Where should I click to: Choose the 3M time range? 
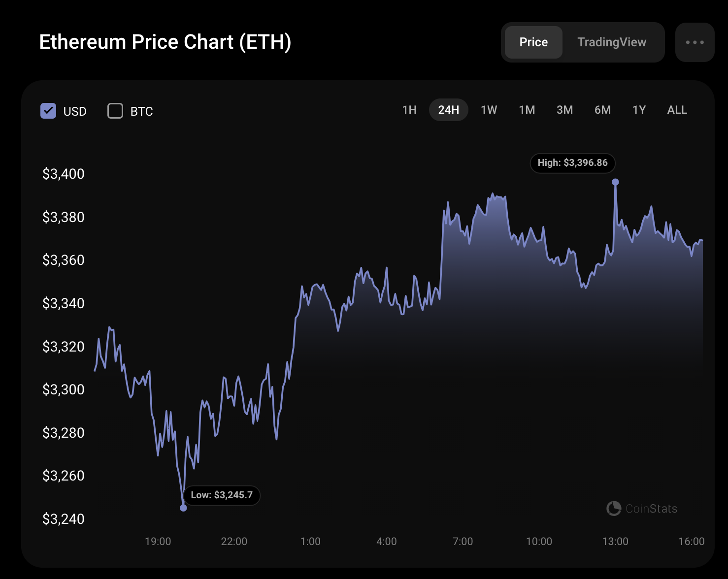tap(564, 110)
